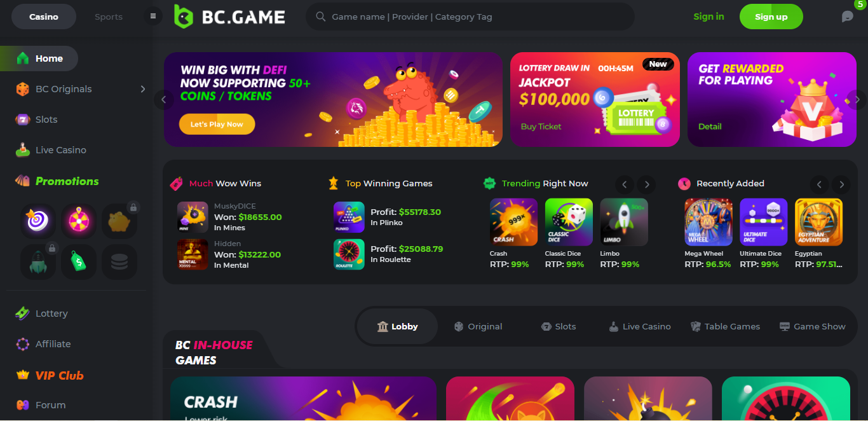Click the locked piggy bank promotion icon
868x421 pixels.
point(119,221)
